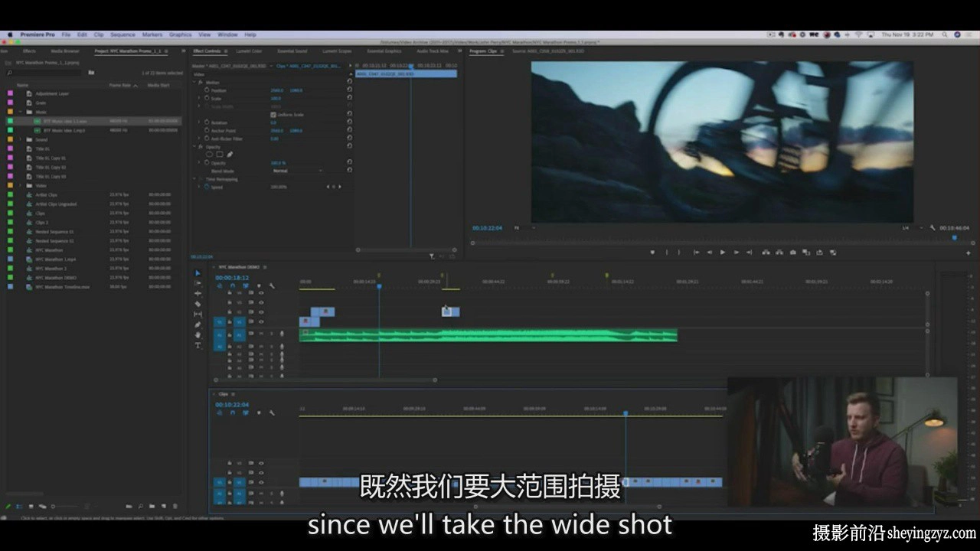Open the Markers menu

tap(152, 34)
